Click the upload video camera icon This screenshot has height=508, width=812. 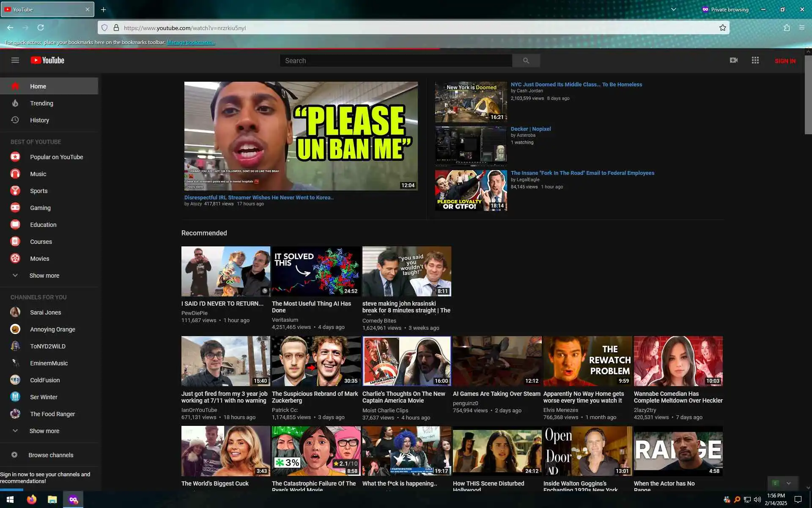pos(733,60)
